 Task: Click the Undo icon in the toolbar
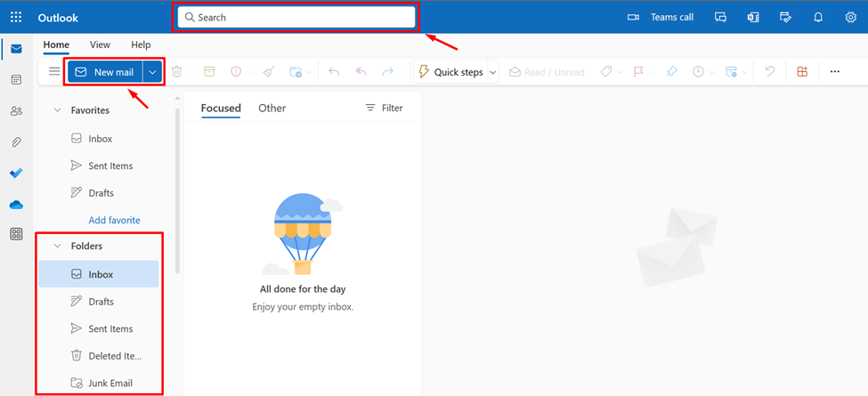pos(769,72)
